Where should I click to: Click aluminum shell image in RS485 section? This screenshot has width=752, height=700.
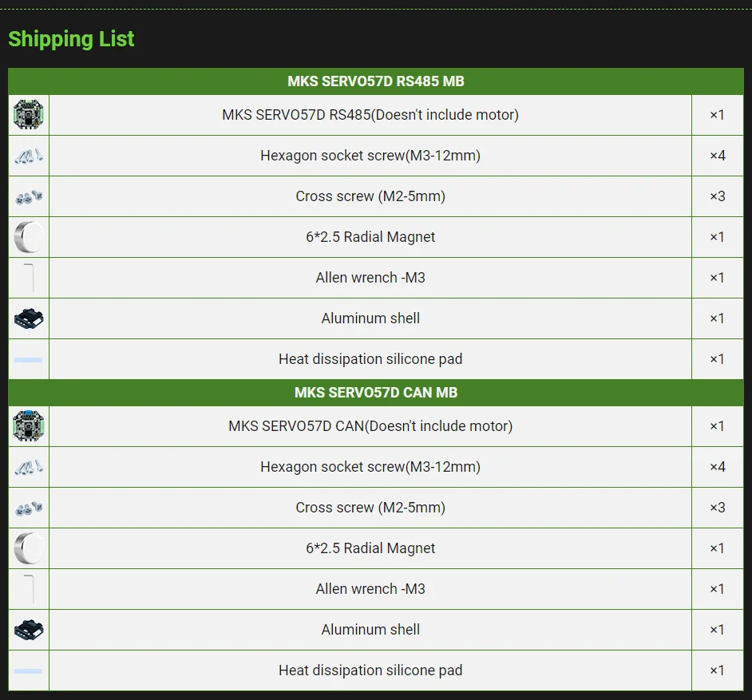coord(29,318)
